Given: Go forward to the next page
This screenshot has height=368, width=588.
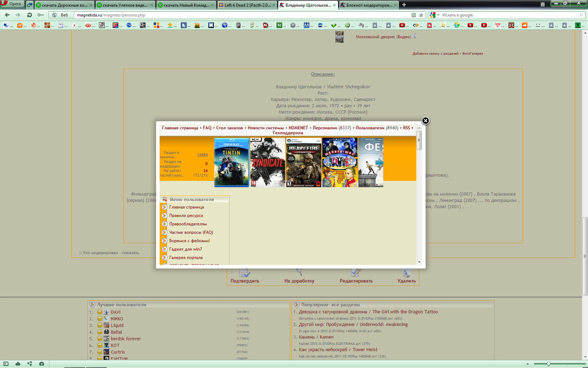Looking at the screenshot, I should point(18,15).
